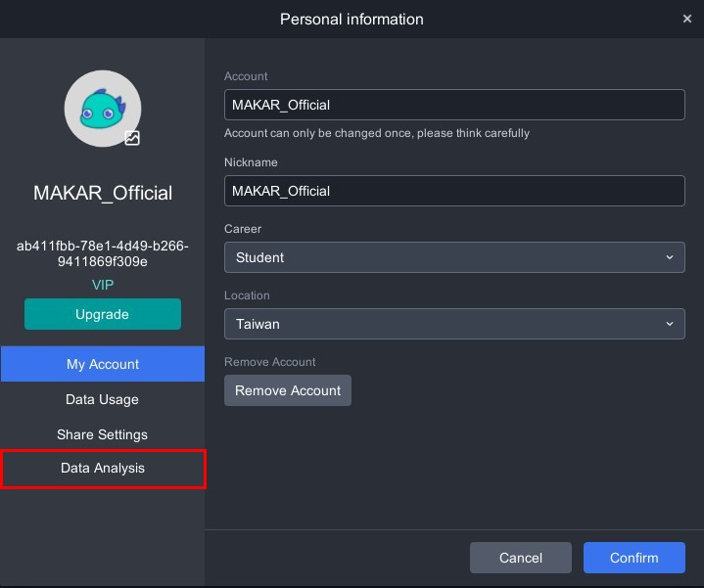Open the Data Analysis tab

pyautogui.click(x=103, y=469)
